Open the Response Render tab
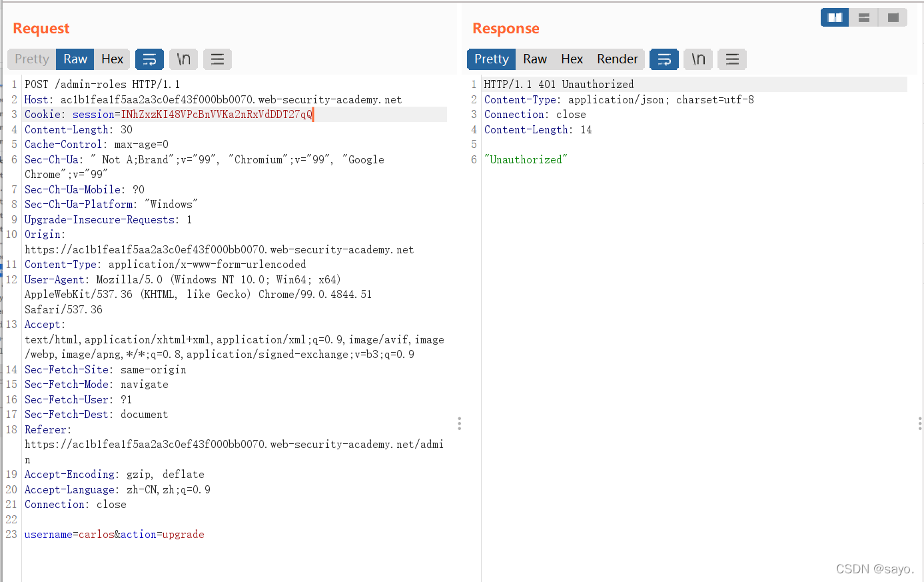The height and width of the screenshot is (582, 924). pos(618,59)
